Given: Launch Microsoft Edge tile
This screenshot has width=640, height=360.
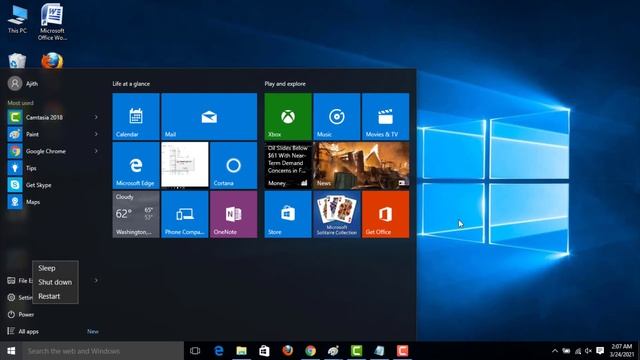Looking at the screenshot, I should tap(136, 165).
